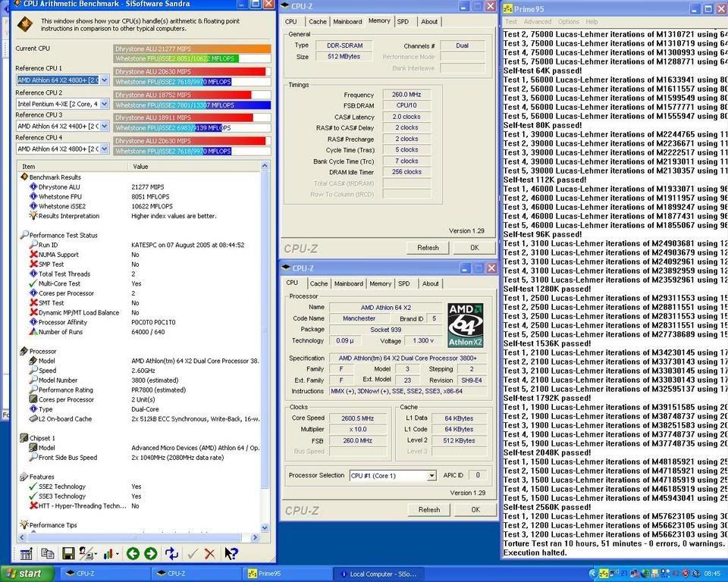Viewport: 728px width, 582px height.
Task: Open the Local Computer SiSoftware taskbar button
Action: (x=378, y=574)
